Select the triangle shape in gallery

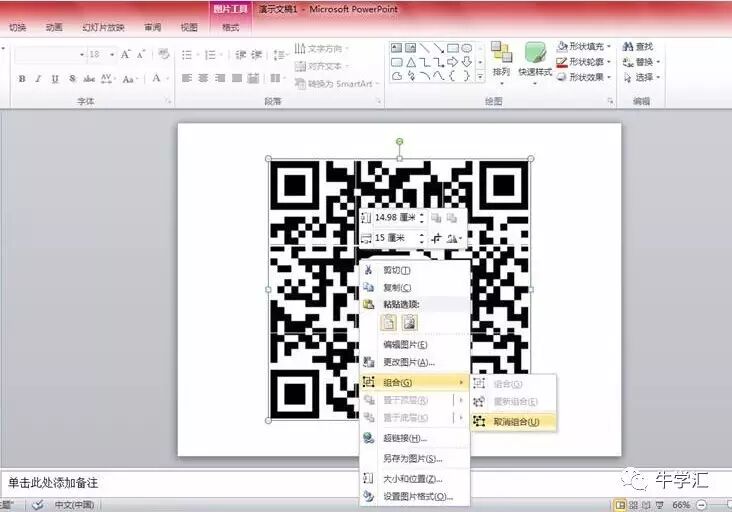pos(410,62)
